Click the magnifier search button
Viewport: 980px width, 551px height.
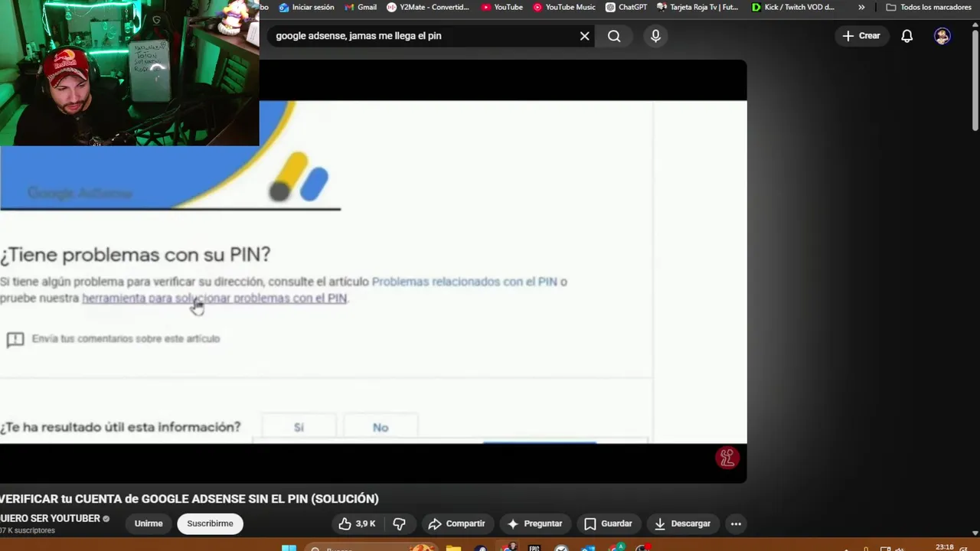[614, 36]
